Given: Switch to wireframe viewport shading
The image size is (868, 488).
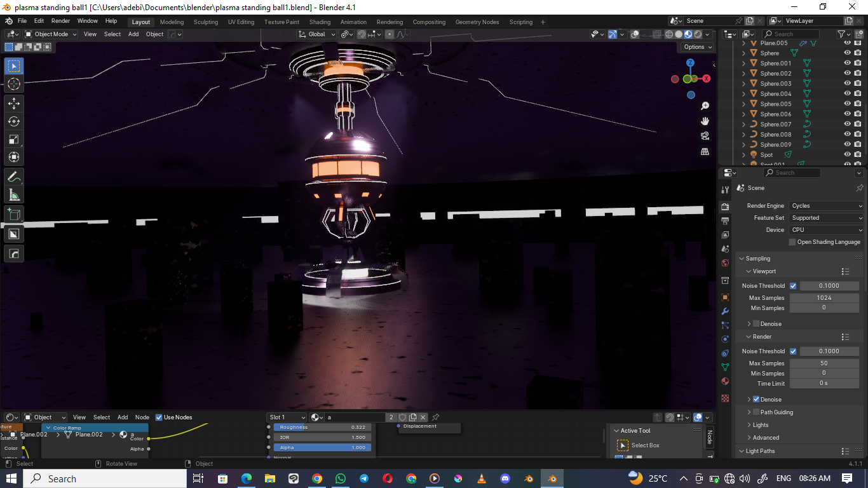Looking at the screenshot, I should [669, 34].
